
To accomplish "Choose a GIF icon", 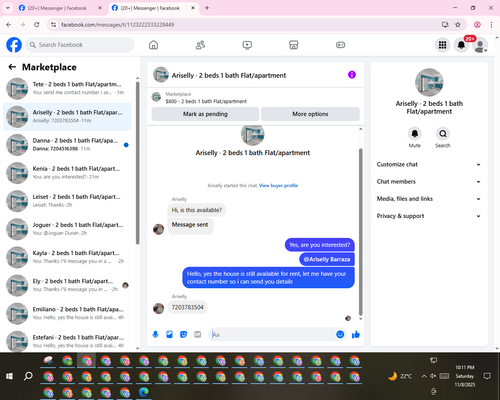I will point(198,334).
